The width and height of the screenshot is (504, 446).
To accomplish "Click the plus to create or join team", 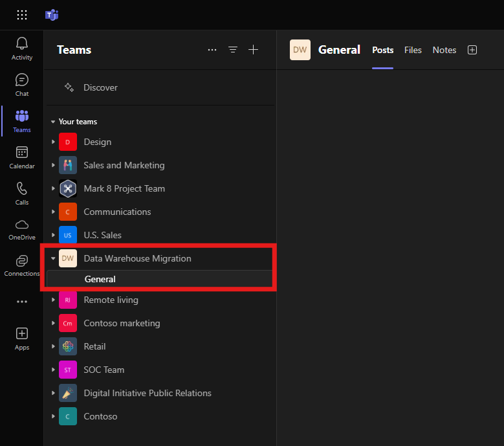I will tap(253, 50).
